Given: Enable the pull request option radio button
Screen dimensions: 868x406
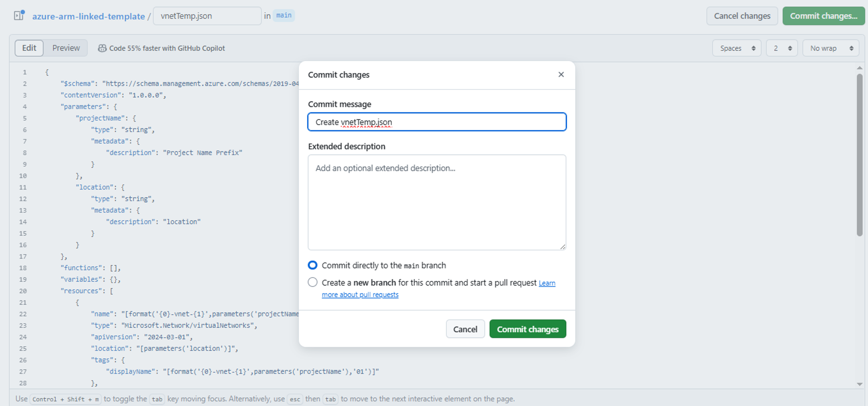Looking at the screenshot, I should 312,282.
